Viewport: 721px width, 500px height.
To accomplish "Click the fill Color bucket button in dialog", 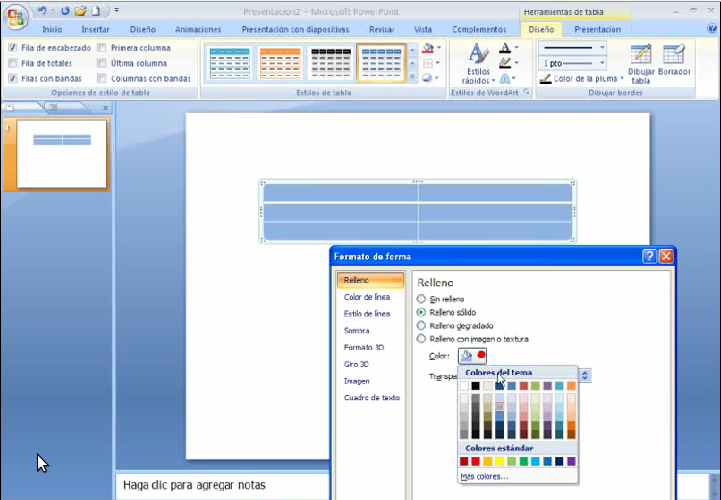I will click(466, 355).
